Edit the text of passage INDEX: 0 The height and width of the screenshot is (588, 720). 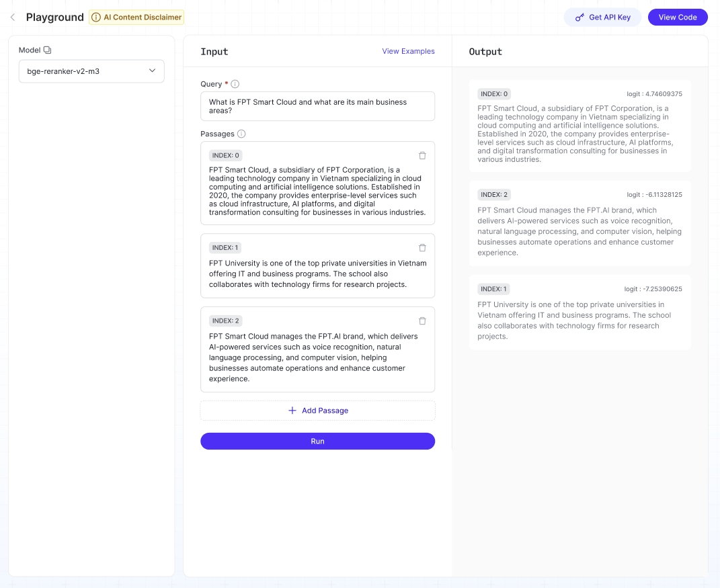(x=317, y=191)
